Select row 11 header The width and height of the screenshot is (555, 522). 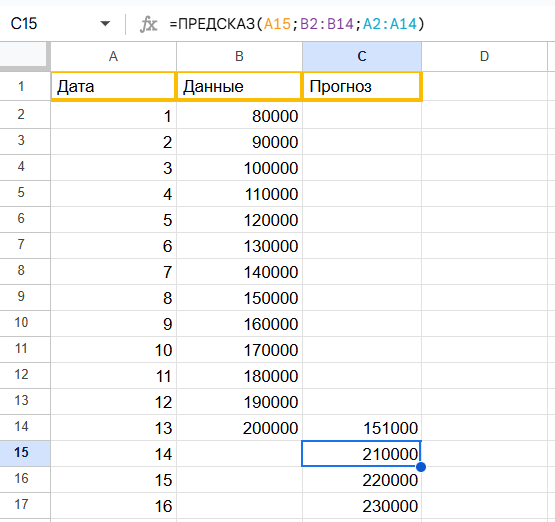21,349
